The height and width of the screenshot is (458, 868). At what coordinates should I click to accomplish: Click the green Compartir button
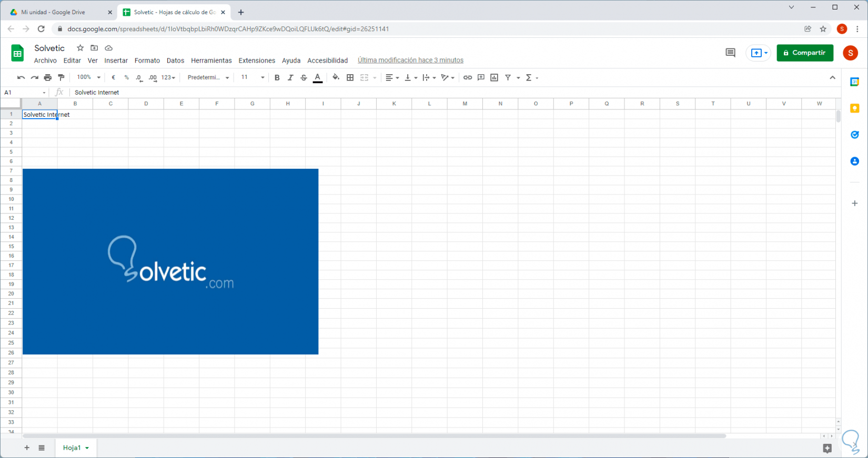805,53
